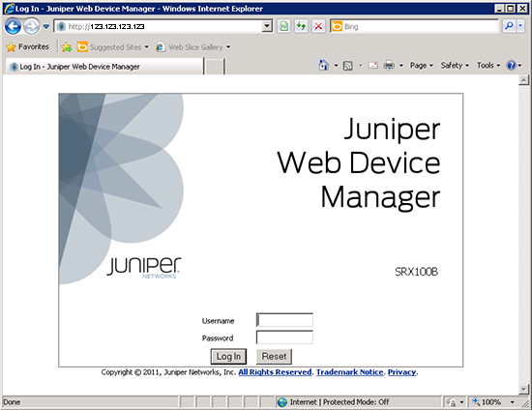The height and width of the screenshot is (410, 532).
Task: Click the Log In button
Action: pos(228,357)
